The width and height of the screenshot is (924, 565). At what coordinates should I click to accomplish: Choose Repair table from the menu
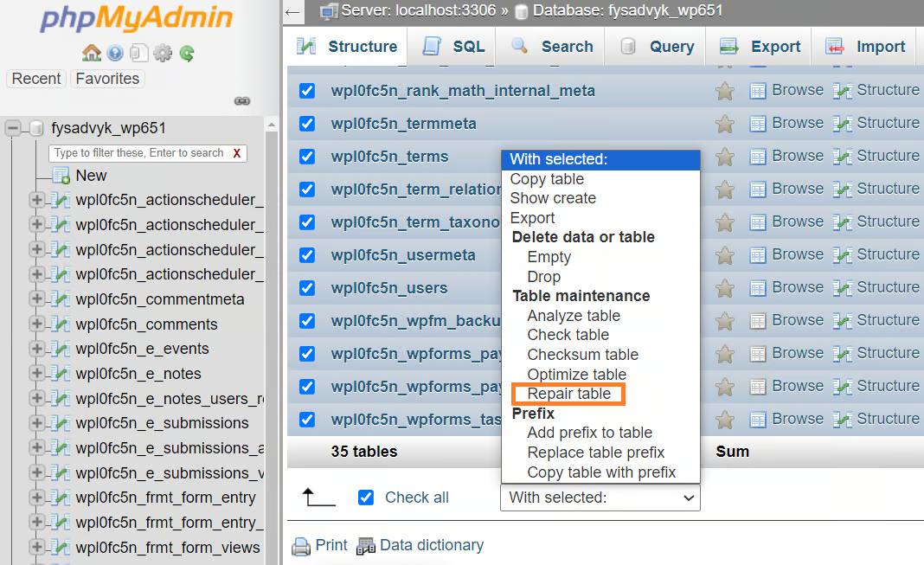coord(568,394)
